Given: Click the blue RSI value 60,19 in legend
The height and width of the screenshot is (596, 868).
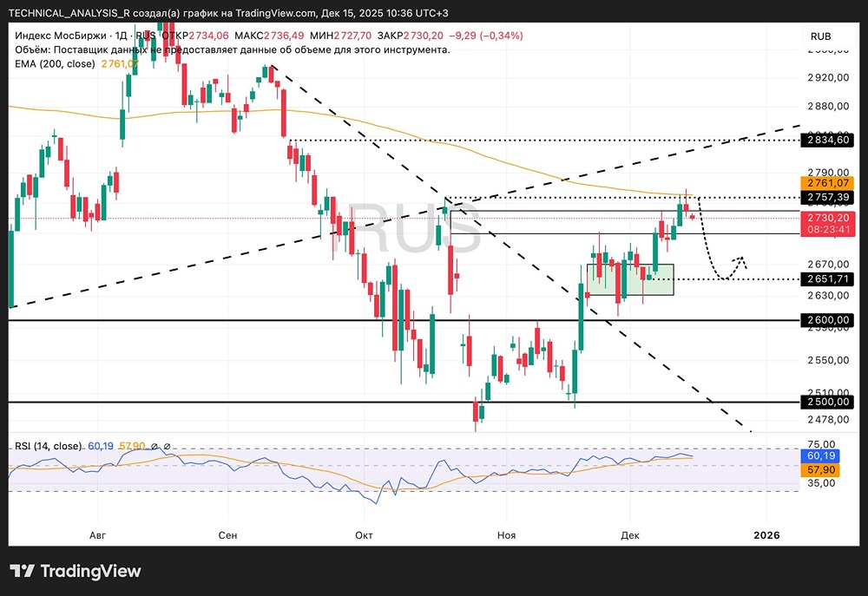Looking at the screenshot, I should point(100,446).
